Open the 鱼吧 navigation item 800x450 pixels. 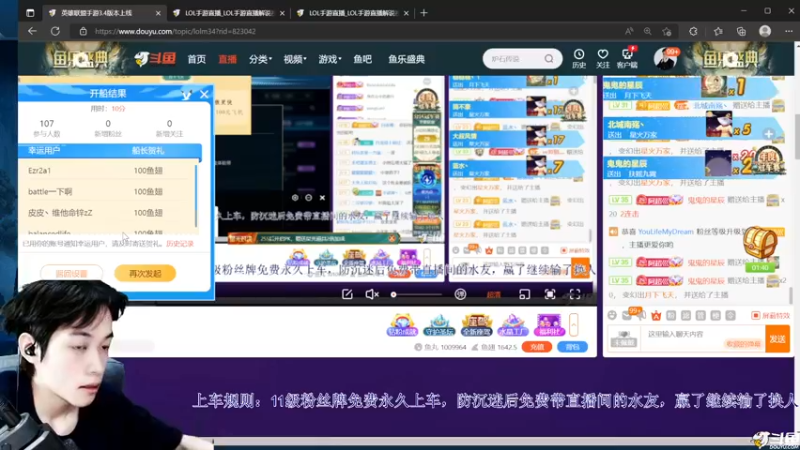[363, 59]
